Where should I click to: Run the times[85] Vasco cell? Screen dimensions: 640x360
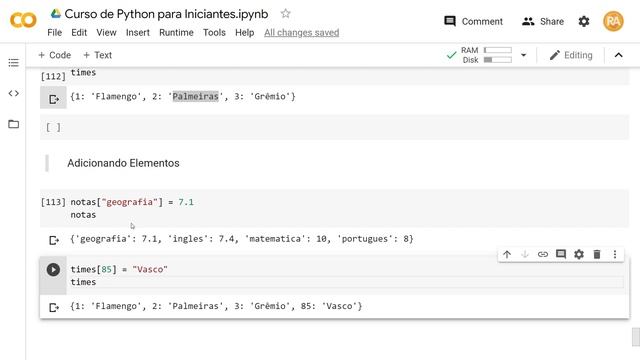point(53,269)
